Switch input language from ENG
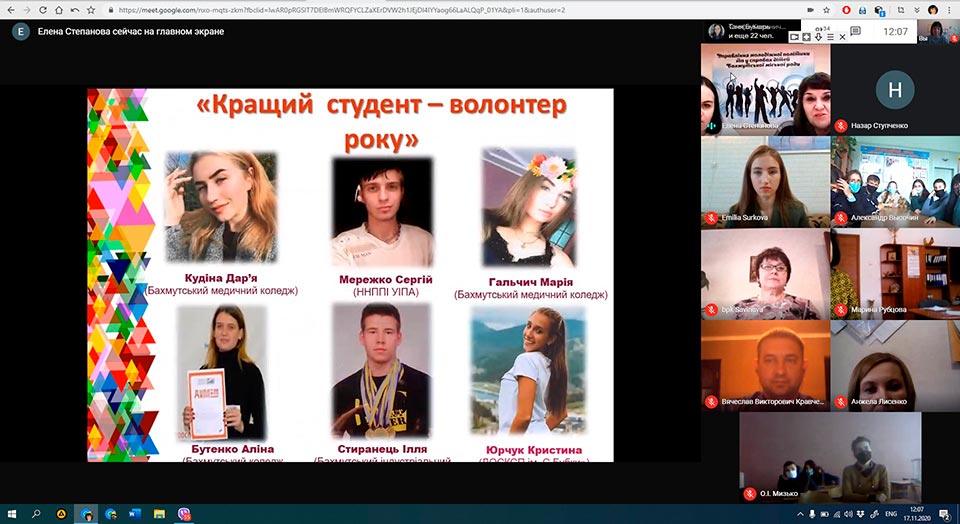Viewport: 960px width, 524px height. (891, 514)
